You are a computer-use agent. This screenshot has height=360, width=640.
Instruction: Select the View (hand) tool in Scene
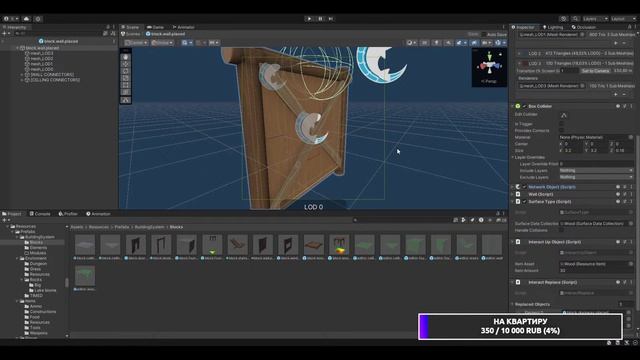[126, 57]
